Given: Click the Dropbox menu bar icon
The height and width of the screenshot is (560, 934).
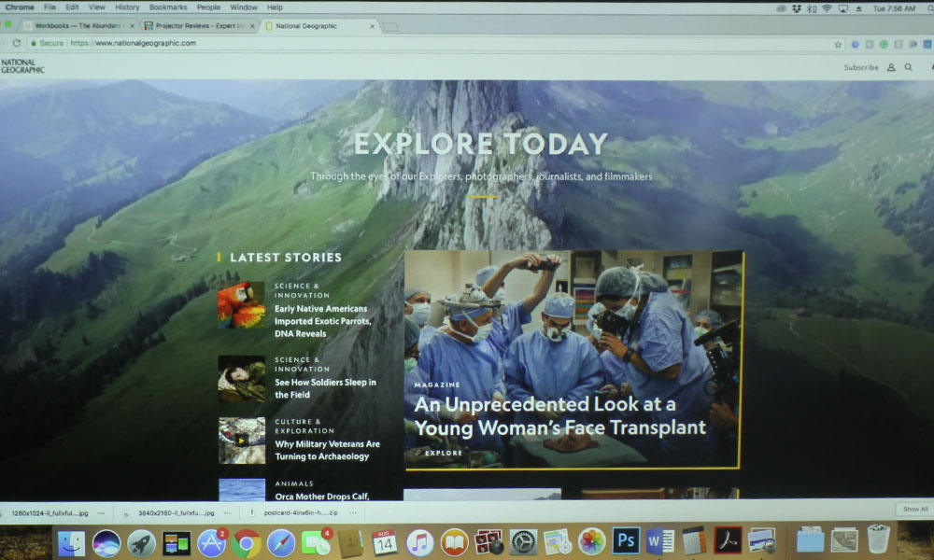Looking at the screenshot, I should pyautogui.click(x=797, y=8).
